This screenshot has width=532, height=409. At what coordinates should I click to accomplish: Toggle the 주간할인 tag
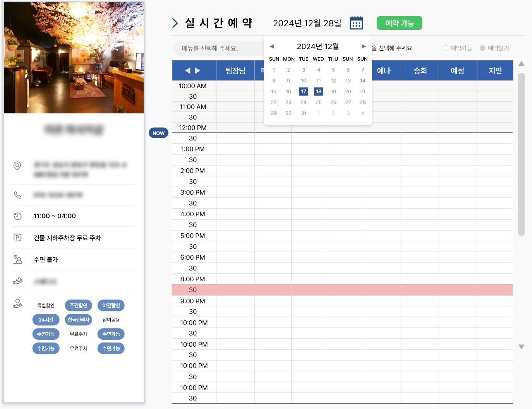[79, 305]
